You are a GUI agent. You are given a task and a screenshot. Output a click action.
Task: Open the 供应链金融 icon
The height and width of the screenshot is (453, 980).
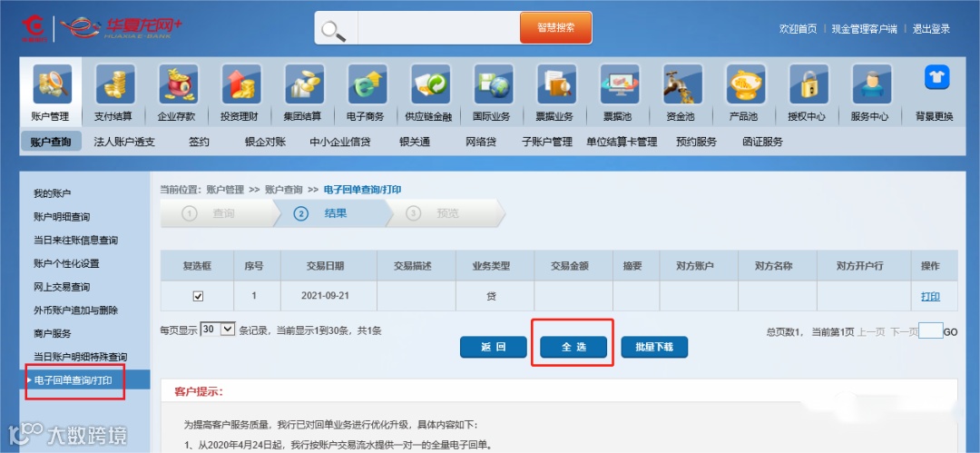[x=431, y=84]
